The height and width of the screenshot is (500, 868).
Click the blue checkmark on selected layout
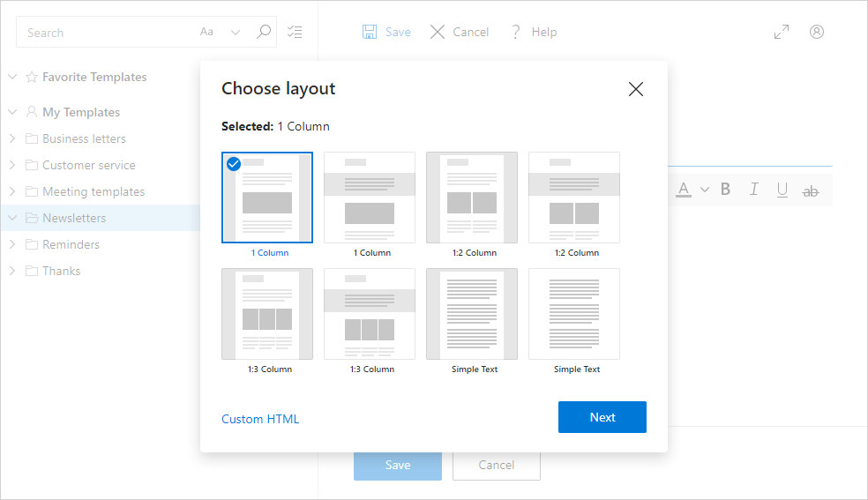[x=234, y=164]
